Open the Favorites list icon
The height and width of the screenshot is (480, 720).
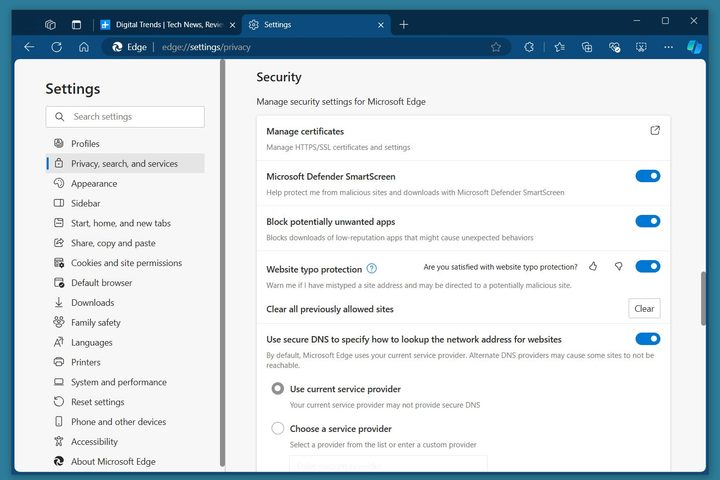(x=559, y=47)
